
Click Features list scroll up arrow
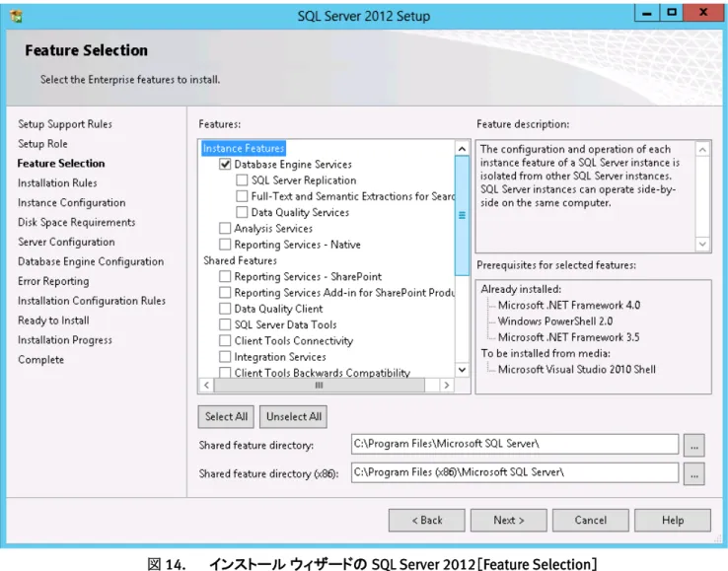462,149
